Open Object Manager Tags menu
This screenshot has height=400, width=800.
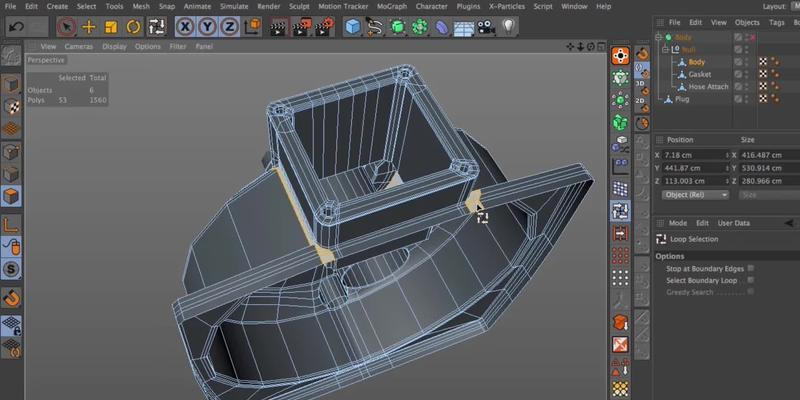click(x=777, y=22)
